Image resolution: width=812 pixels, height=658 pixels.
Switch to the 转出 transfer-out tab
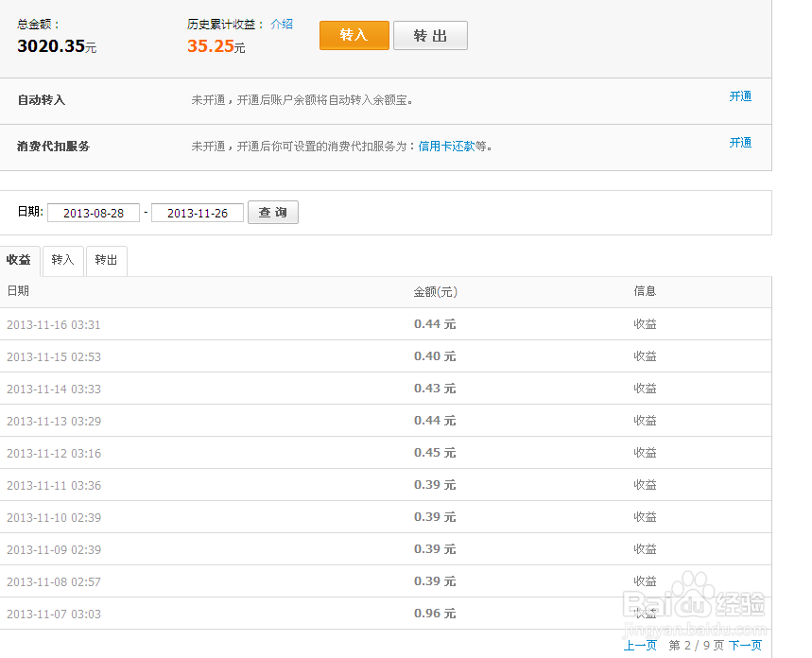click(x=106, y=260)
